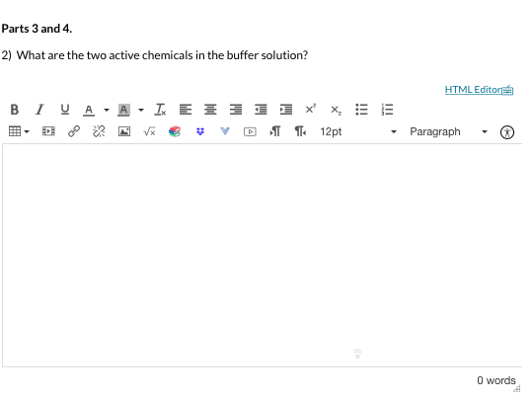Apply the background highlight color button
The height and width of the screenshot is (400, 532).
(x=123, y=110)
